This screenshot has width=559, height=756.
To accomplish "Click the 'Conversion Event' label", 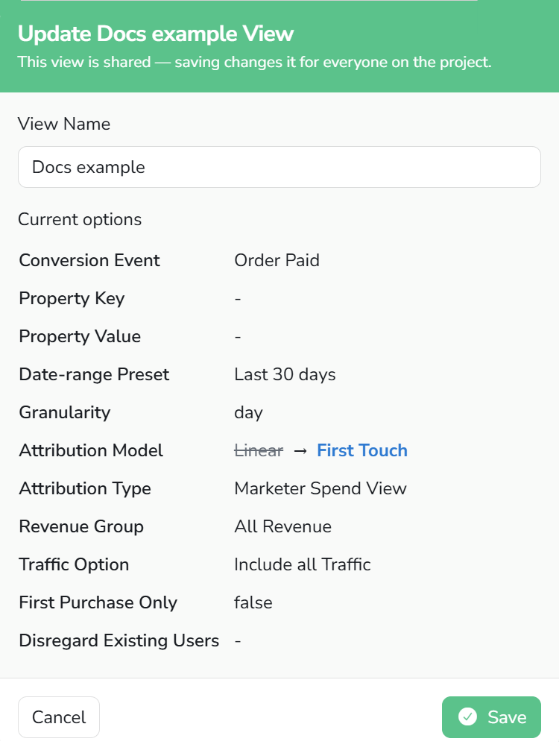I will pos(89,260).
